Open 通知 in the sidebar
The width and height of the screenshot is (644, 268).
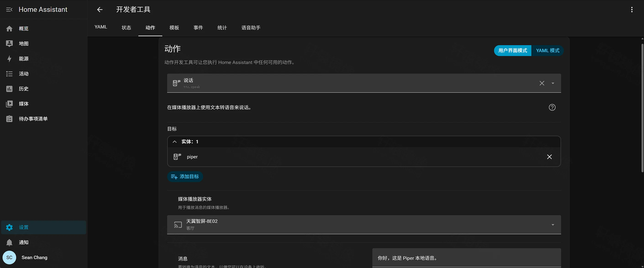pyautogui.click(x=44, y=242)
